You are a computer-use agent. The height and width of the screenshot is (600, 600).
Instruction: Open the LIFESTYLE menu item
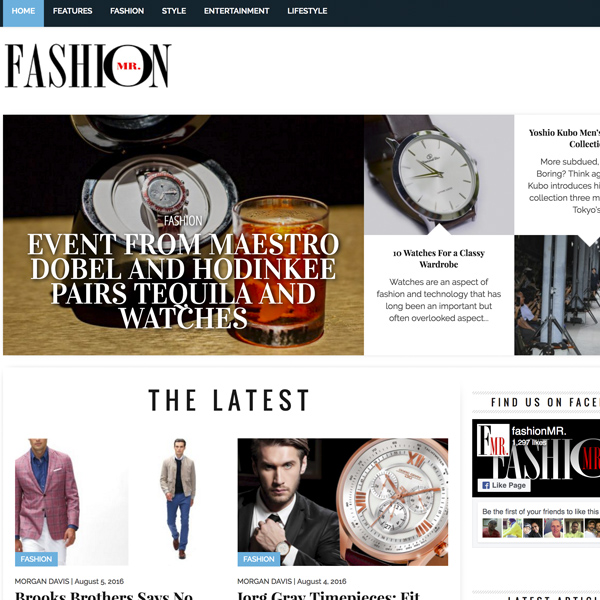point(307,11)
